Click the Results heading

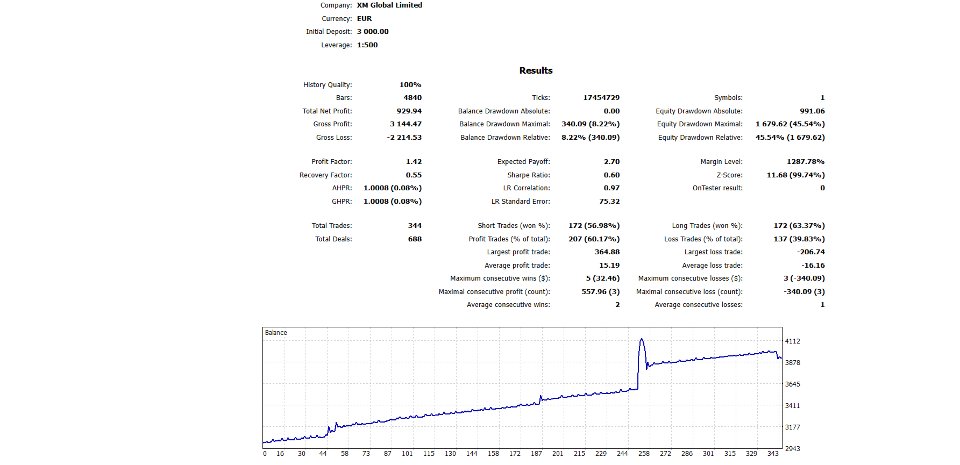pos(536,71)
